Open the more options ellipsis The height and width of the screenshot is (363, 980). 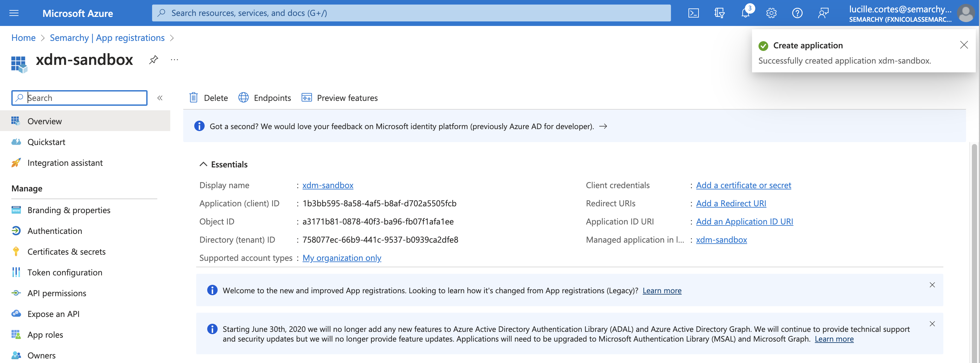tap(174, 60)
